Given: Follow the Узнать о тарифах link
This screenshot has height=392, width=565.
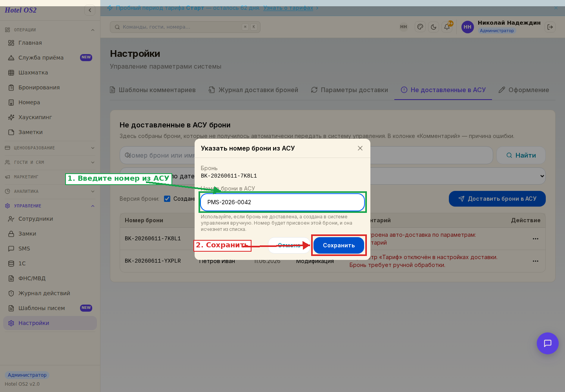Looking at the screenshot, I should [288, 8].
